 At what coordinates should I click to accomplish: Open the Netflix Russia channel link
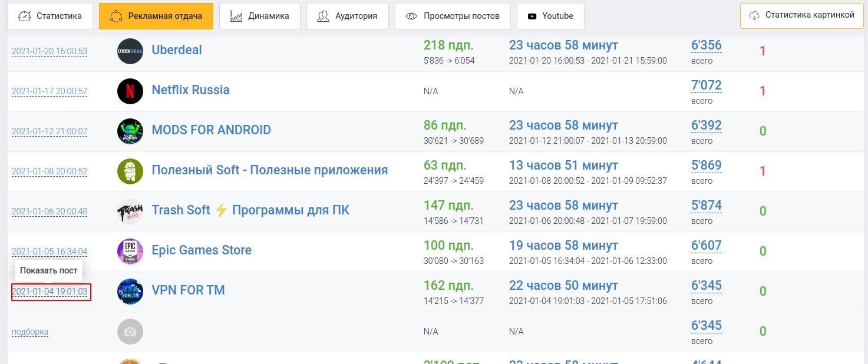(191, 90)
